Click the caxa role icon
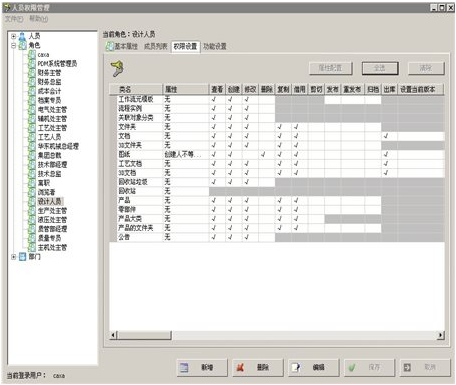The height and width of the screenshot is (385, 456). point(32,54)
